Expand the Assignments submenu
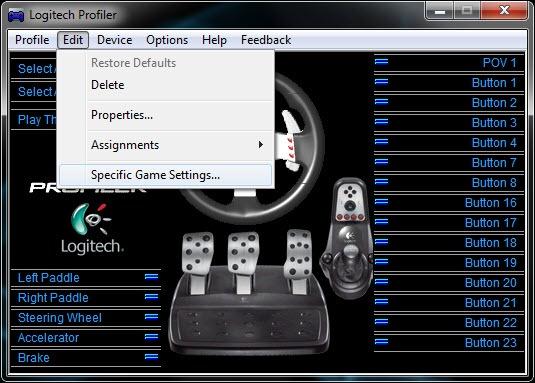The width and height of the screenshot is (535, 383). pos(165,145)
